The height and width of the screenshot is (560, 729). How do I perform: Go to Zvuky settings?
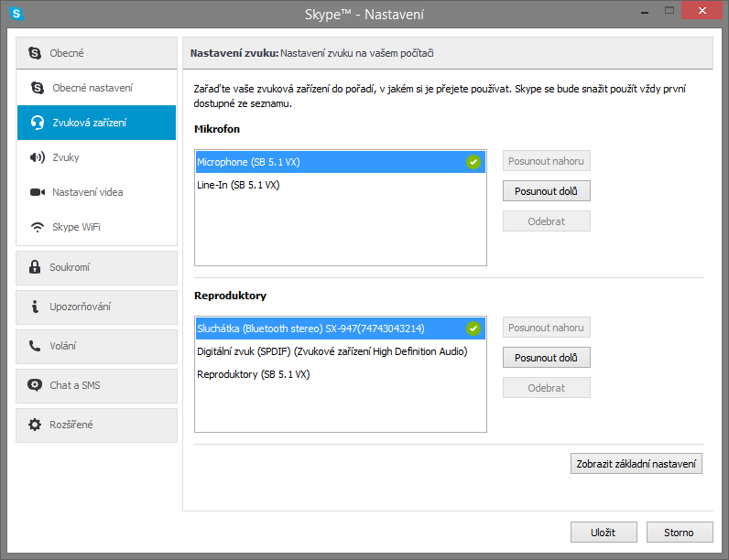(x=97, y=157)
